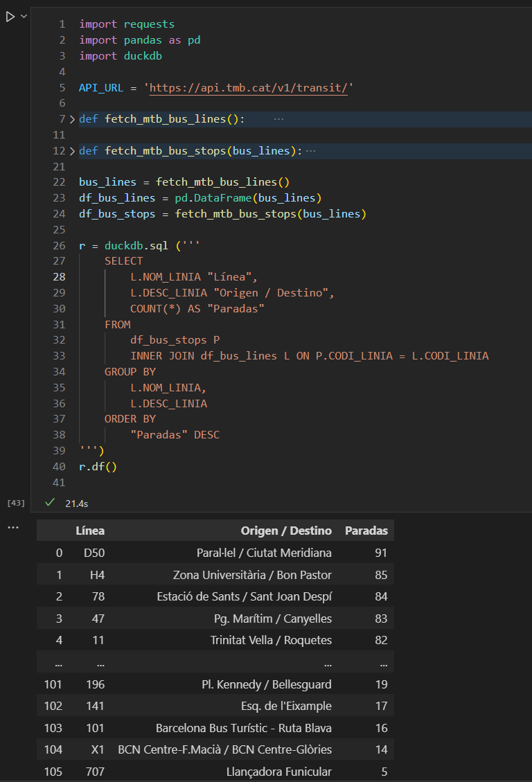Expand the fetch_mtb_bus_stops function fold arrow
532x782 pixels.
point(72,150)
